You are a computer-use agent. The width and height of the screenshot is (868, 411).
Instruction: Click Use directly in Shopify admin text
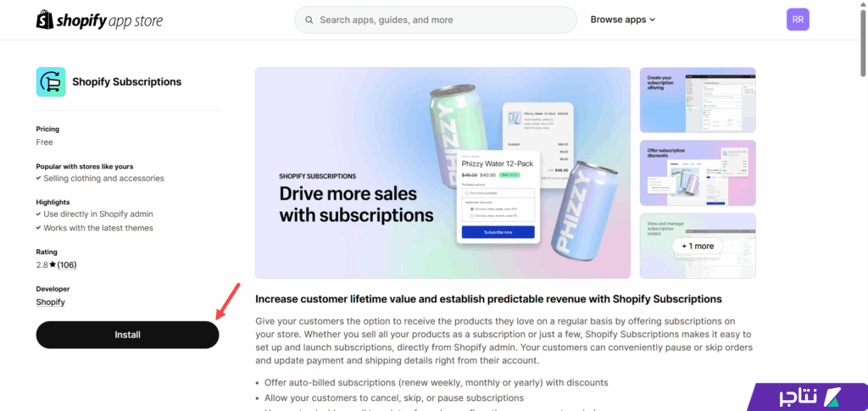[98, 214]
